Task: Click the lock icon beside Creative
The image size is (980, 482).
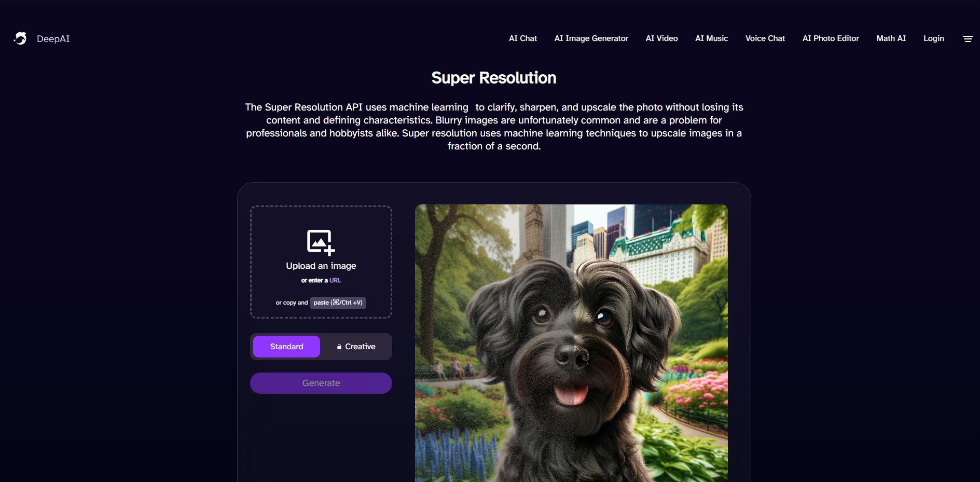Action: click(x=339, y=347)
